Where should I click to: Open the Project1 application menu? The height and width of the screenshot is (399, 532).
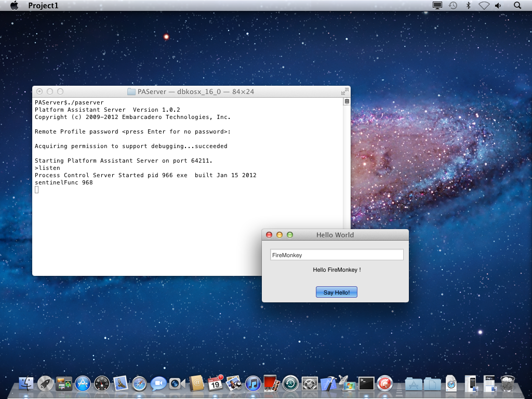43,5
